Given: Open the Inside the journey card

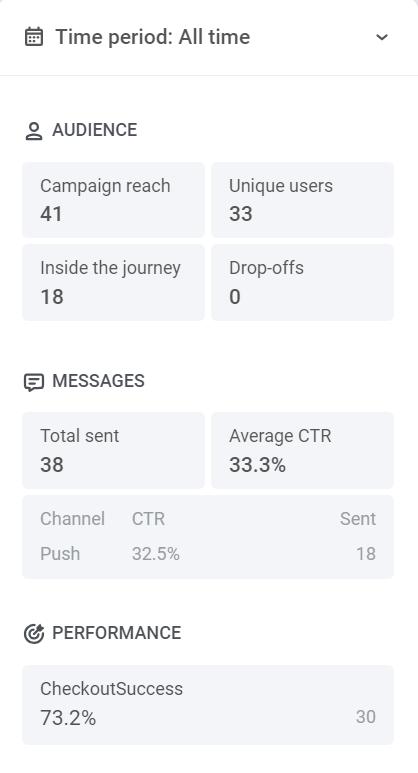Looking at the screenshot, I should click(113, 282).
